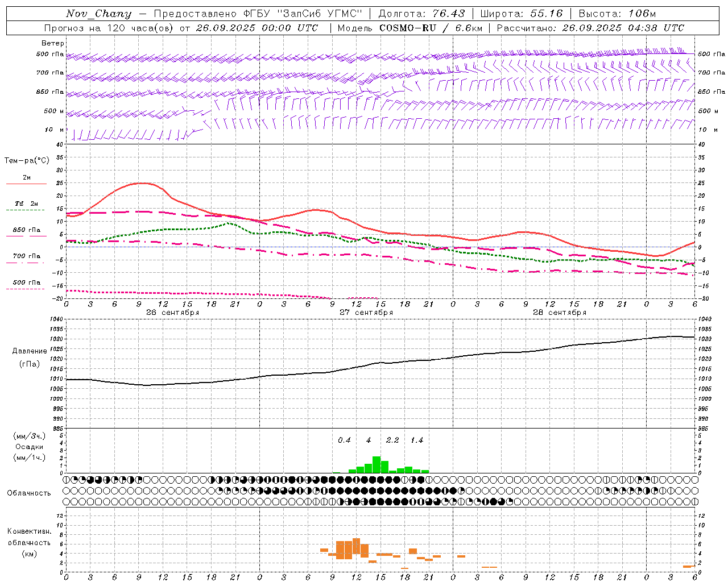This screenshot has height=582, width=728.
Task: Click the '27 сентября' date label
Action: coord(366,313)
